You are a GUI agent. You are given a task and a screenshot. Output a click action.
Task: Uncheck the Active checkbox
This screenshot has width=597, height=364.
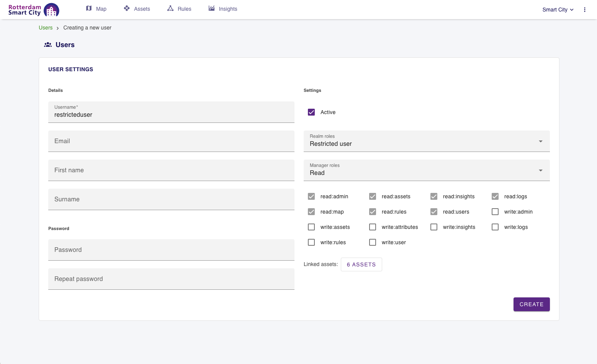311,112
